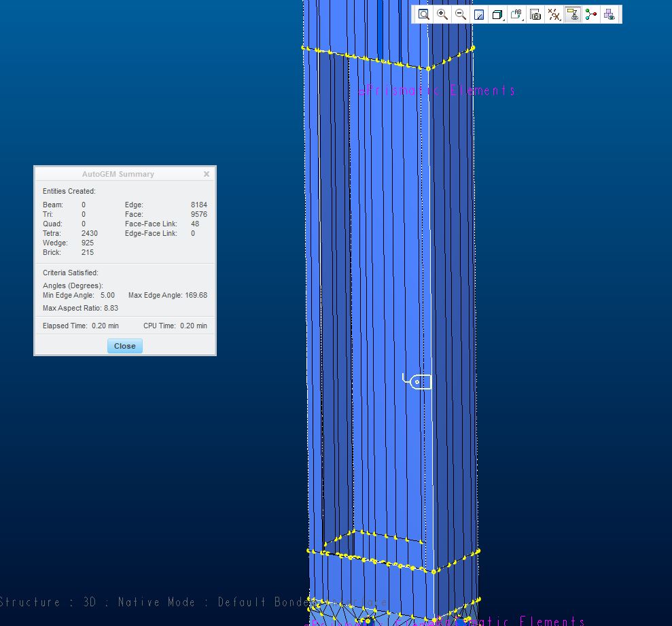
Task: Open the named views AB icon
Action: 516,14
